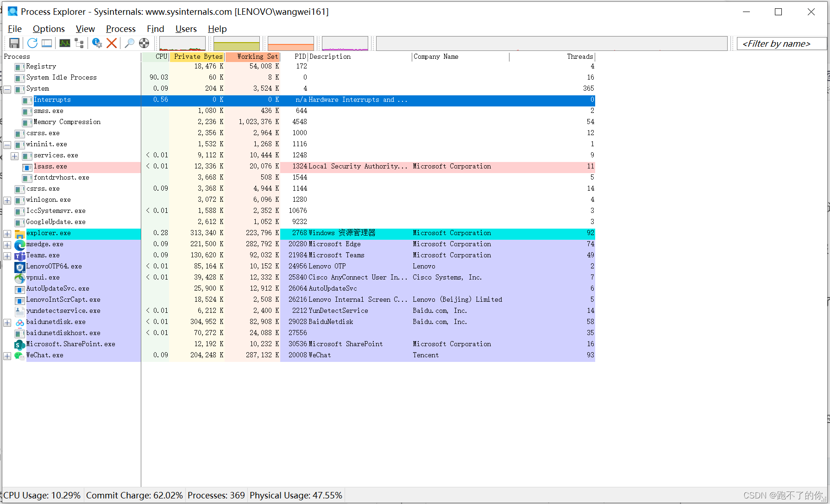The height and width of the screenshot is (504, 830).
Task: Expand the explorer.exe tree node
Action: 7,234
